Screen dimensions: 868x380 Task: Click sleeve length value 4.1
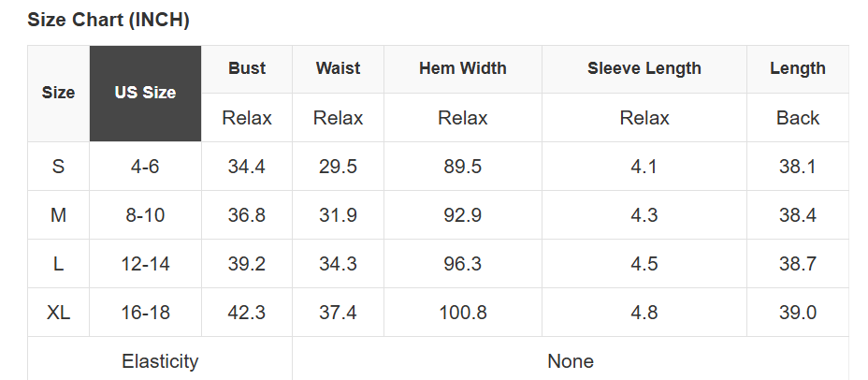644,167
